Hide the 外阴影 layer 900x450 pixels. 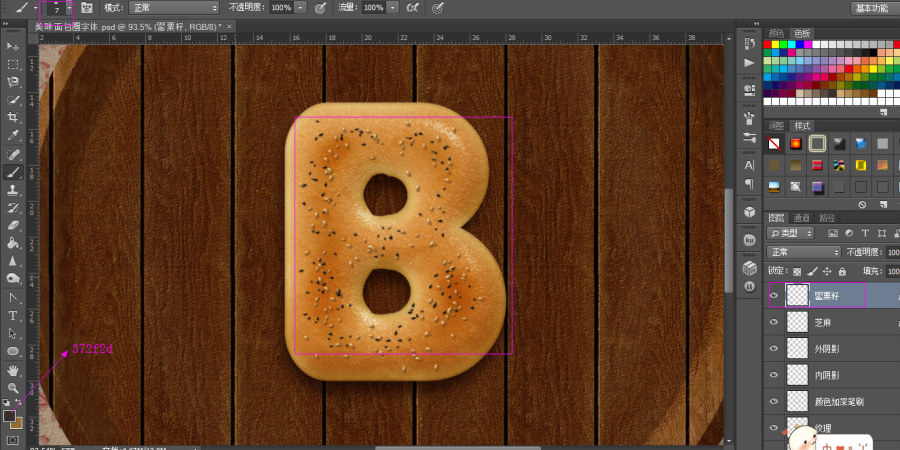774,348
